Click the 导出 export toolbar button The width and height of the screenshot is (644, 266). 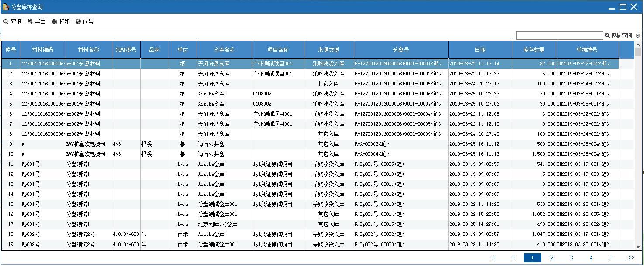point(37,21)
